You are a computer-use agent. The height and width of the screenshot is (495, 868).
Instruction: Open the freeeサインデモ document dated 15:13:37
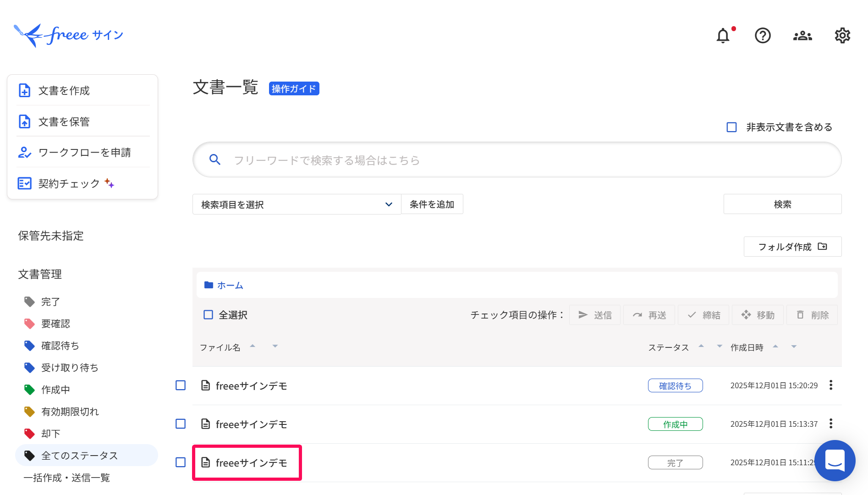coord(251,424)
